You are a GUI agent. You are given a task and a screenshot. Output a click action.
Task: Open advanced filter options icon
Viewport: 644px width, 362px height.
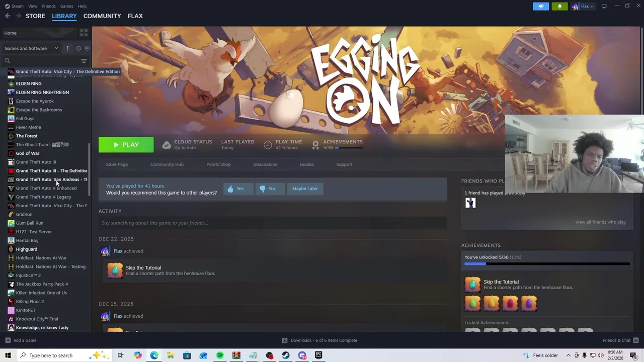[x=84, y=61]
